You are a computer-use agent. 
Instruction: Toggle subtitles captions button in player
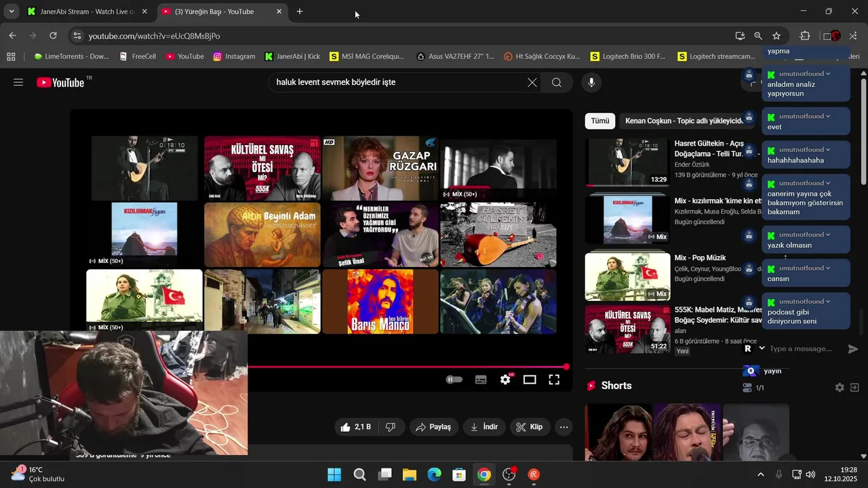tap(481, 380)
